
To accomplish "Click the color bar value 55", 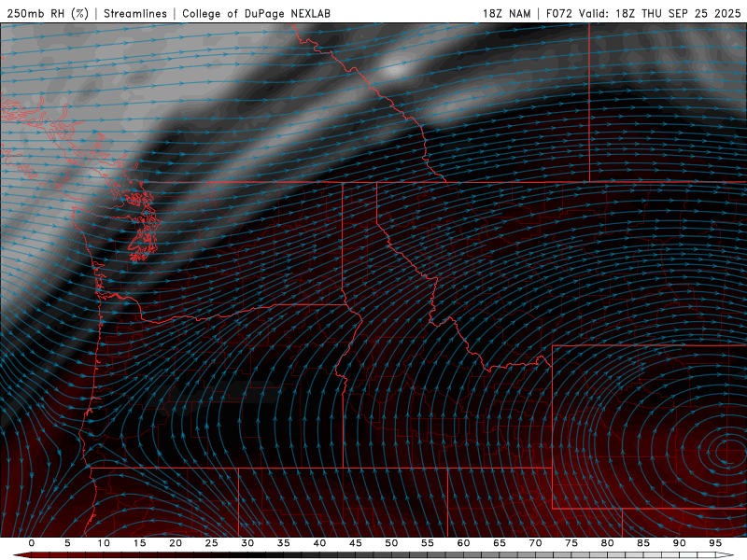I will point(428,543).
